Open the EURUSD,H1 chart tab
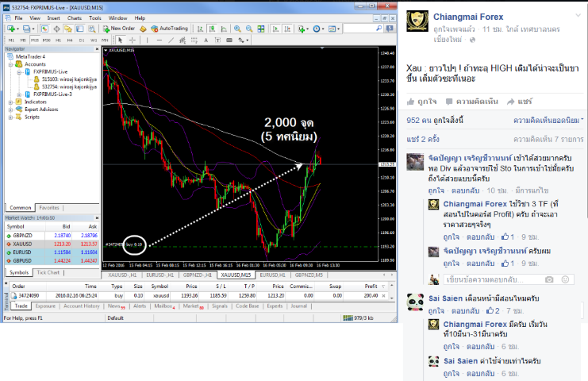The width and height of the screenshot is (588, 381). pyautogui.click(x=273, y=275)
